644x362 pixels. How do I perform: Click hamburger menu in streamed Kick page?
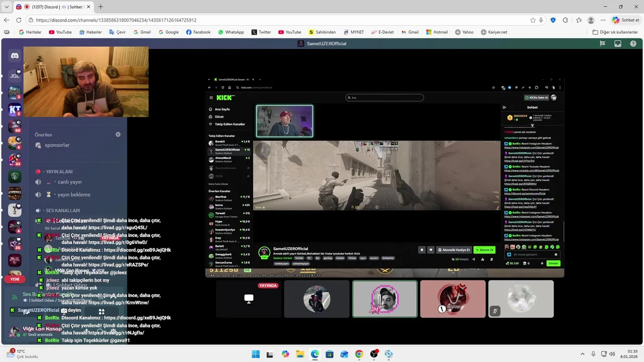coord(211,98)
